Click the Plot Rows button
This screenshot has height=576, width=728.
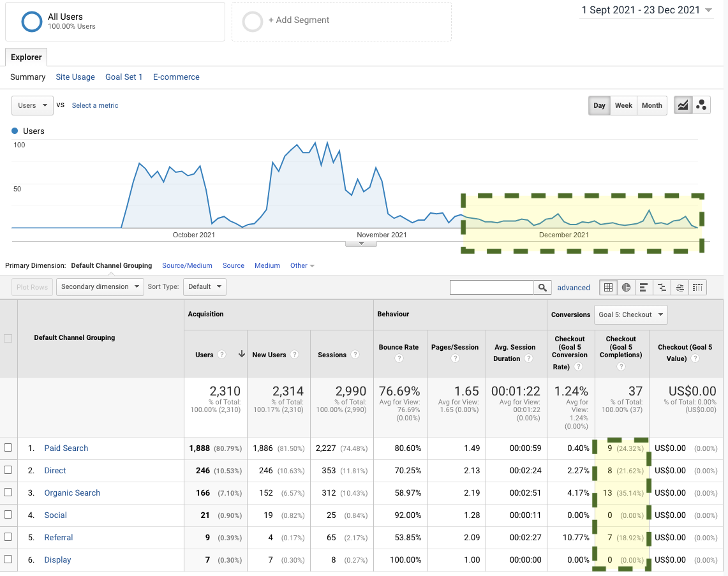point(32,287)
